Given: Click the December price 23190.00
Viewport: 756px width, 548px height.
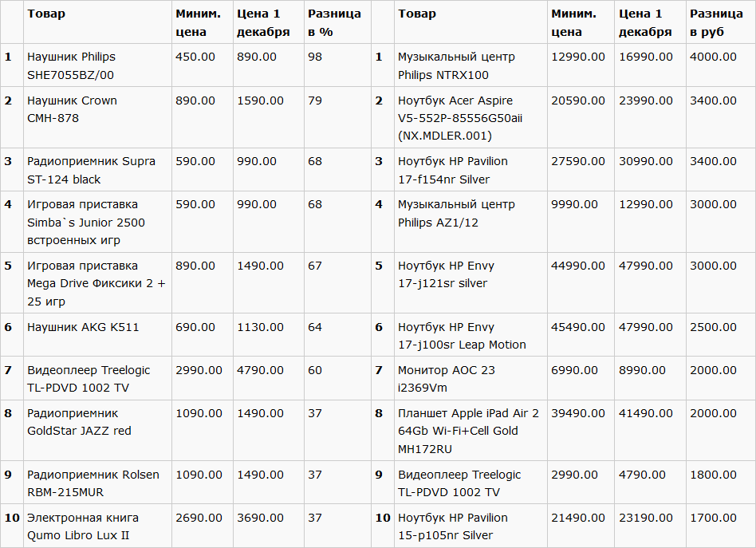Looking at the screenshot, I should pyautogui.click(x=646, y=518).
